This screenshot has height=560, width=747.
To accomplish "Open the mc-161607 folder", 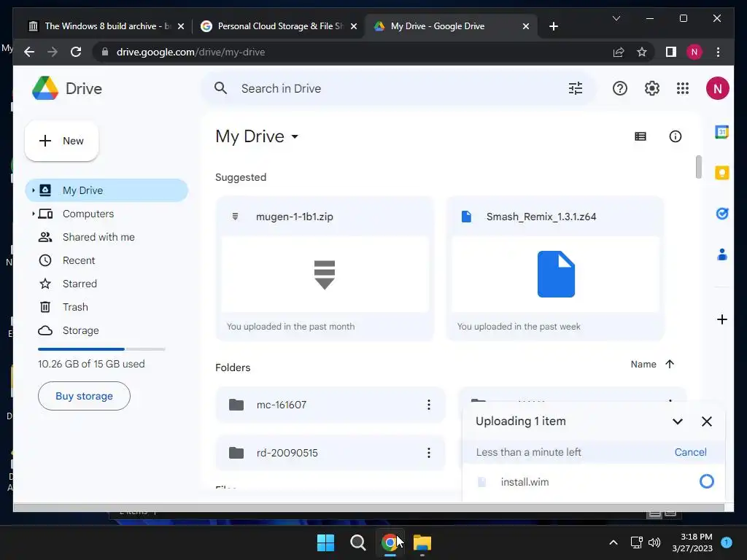I will click(330, 405).
